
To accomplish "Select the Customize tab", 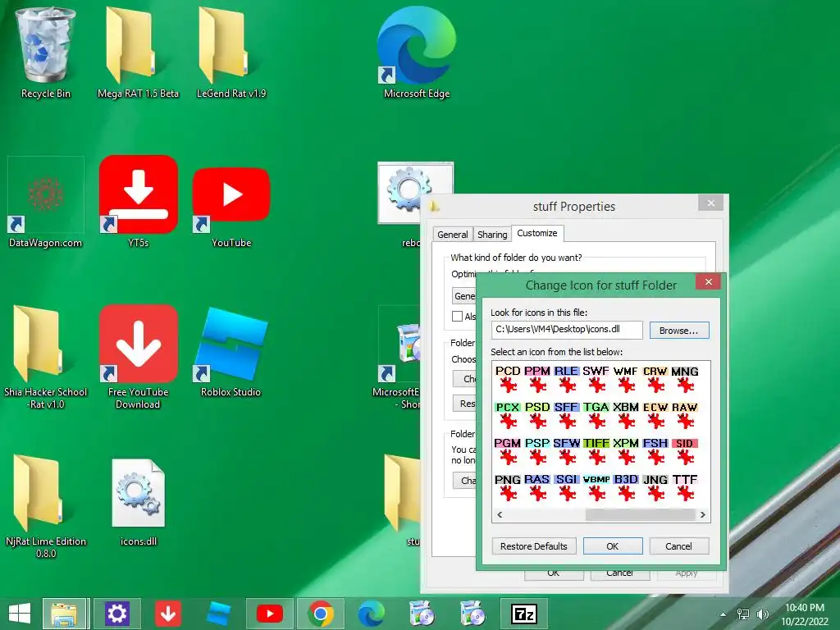I will 536,233.
